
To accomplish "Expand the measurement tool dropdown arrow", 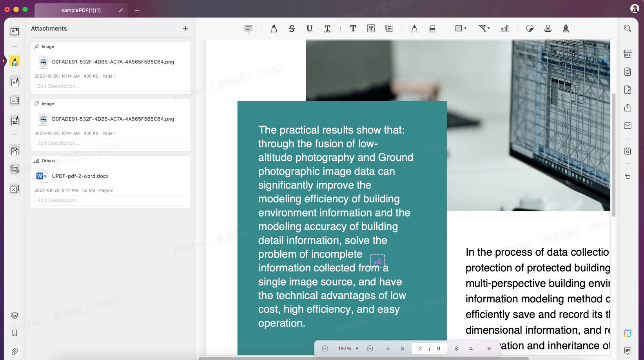I will pos(489,28).
